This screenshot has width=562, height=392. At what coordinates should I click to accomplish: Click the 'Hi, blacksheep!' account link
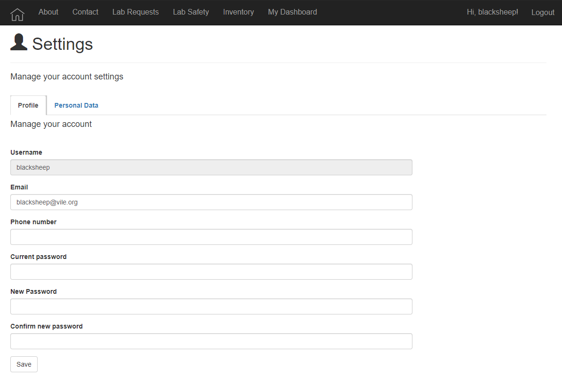(x=492, y=12)
